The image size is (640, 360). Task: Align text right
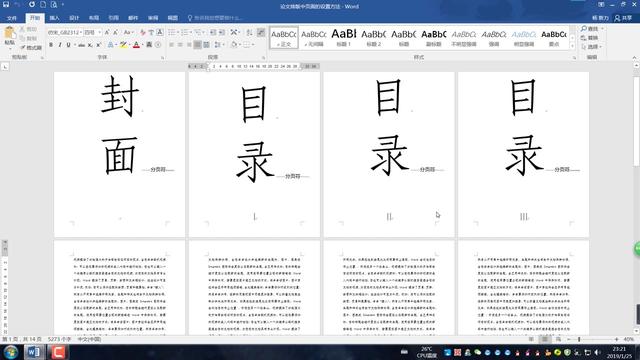coord(189,44)
